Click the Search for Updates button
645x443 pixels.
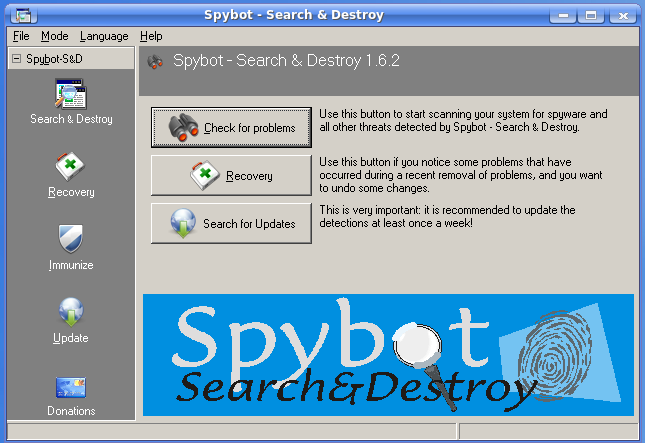(x=231, y=223)
